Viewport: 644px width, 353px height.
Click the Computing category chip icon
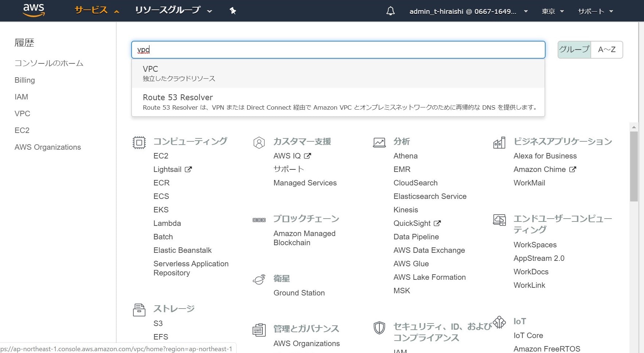click(x=139, y=142)
